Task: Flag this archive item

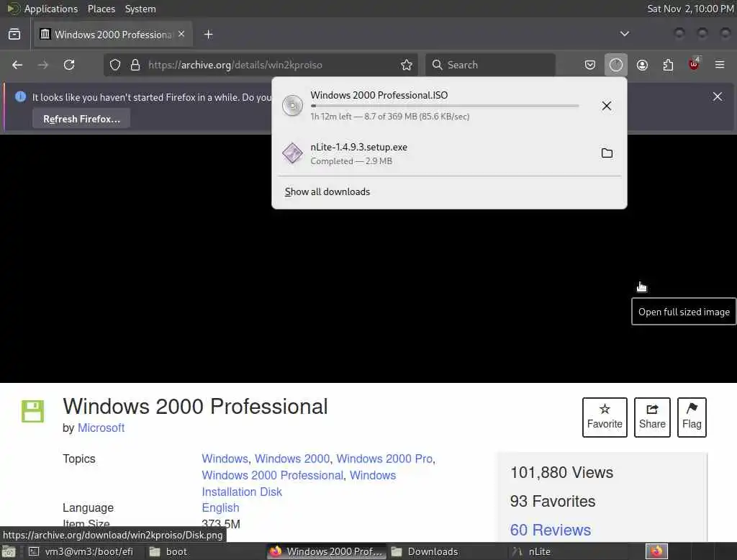Action: [692, 417]
